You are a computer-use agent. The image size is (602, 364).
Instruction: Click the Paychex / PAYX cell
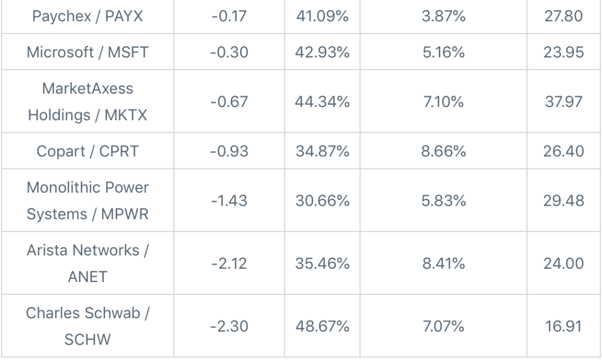point(89,17)
